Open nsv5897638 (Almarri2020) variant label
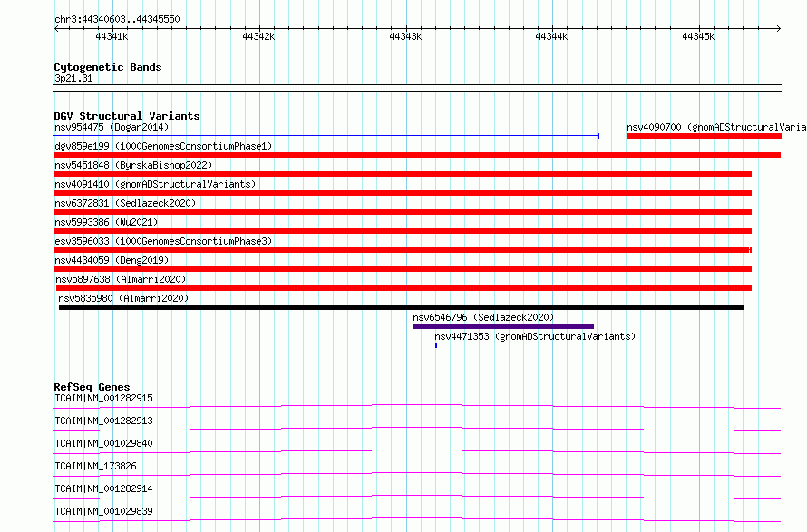 click(x=121, y=279)
